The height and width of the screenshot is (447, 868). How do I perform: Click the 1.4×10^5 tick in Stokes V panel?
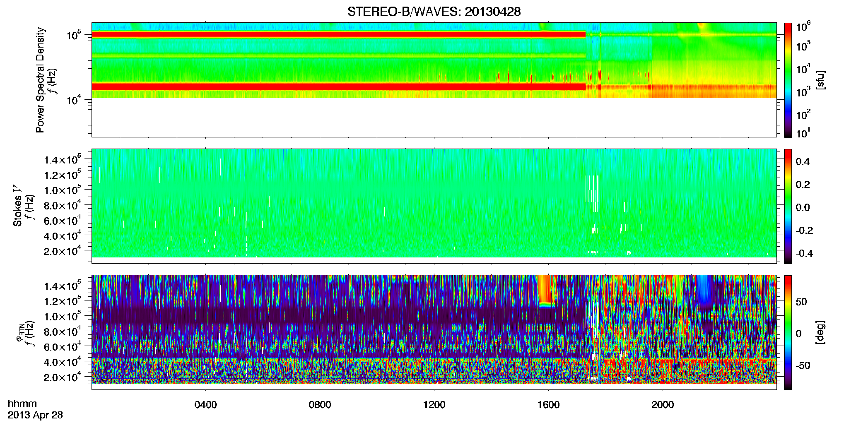(x=62, y=159)
